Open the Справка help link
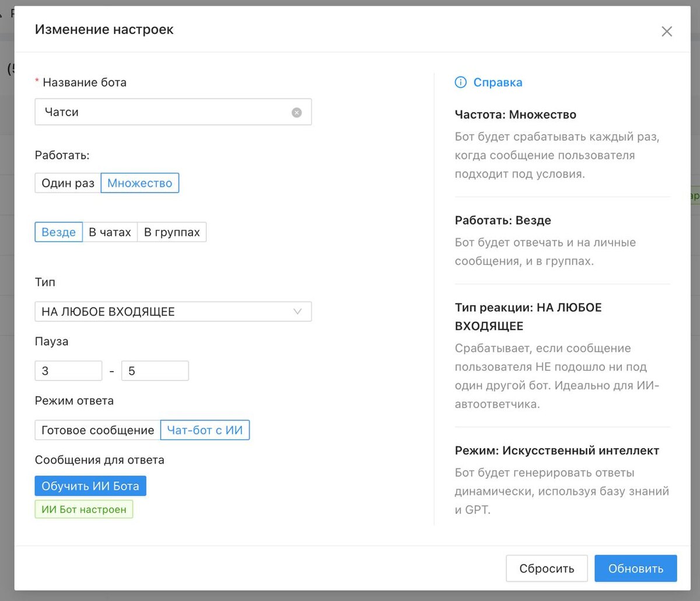The height and width of the screenshot is (601, 700). 498,82
